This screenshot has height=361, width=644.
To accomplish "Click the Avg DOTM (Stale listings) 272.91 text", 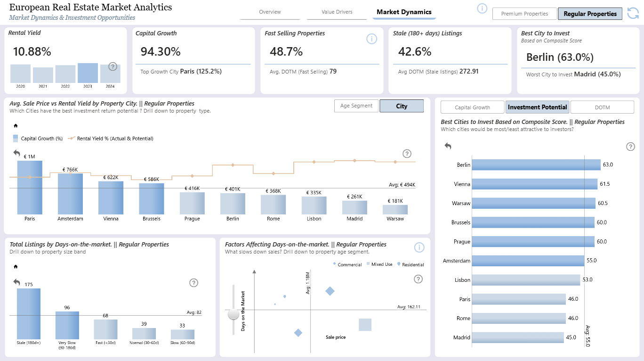I will (x=438, y=72).
